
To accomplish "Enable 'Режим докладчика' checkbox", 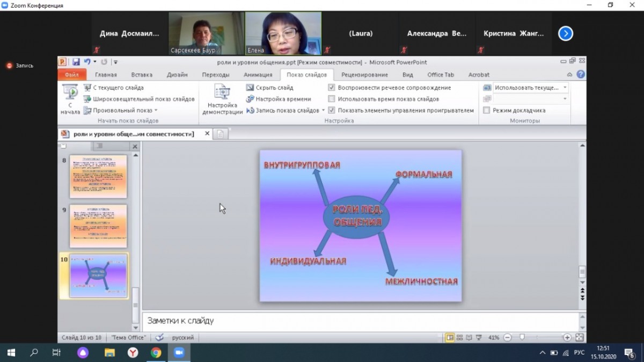I will click(x=487, y=110).
